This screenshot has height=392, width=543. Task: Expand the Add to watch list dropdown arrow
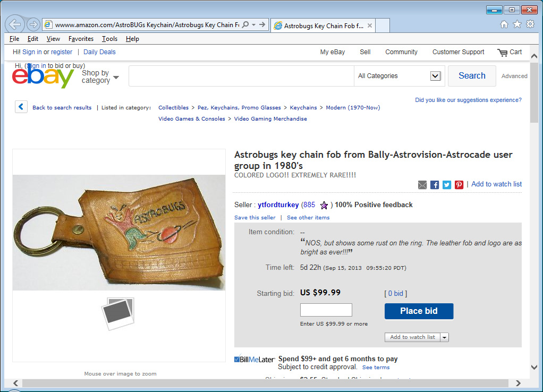(x=445, y=337)
